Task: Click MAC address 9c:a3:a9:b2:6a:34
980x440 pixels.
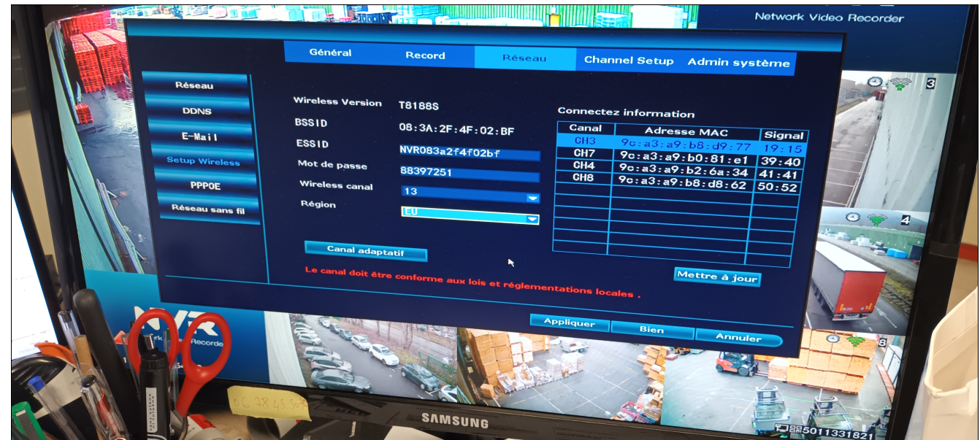Action: click(684, 171)
